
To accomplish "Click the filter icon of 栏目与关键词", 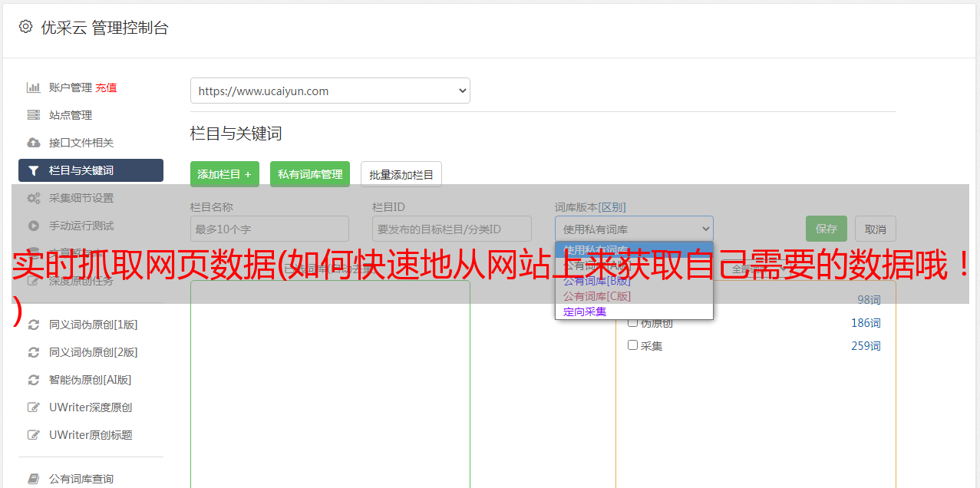I will [x=34, y=170].
